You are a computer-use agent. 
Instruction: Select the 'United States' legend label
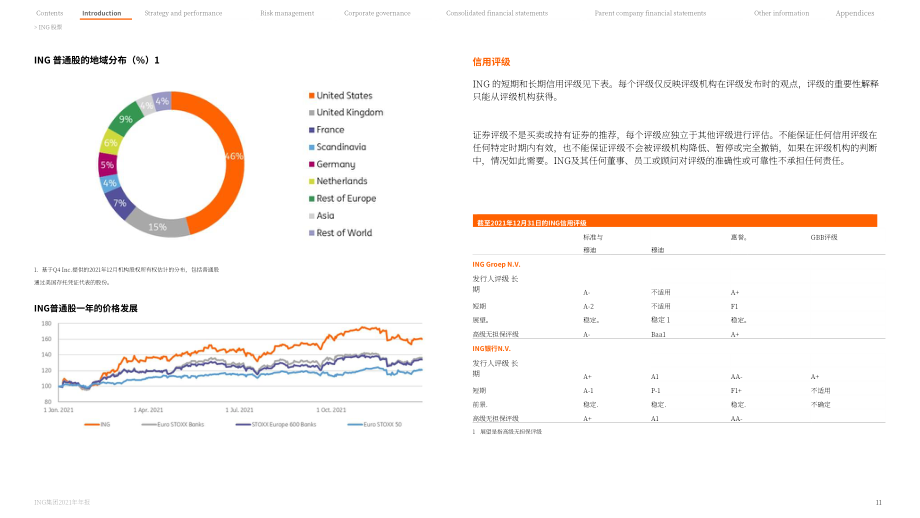pos(344,96)
